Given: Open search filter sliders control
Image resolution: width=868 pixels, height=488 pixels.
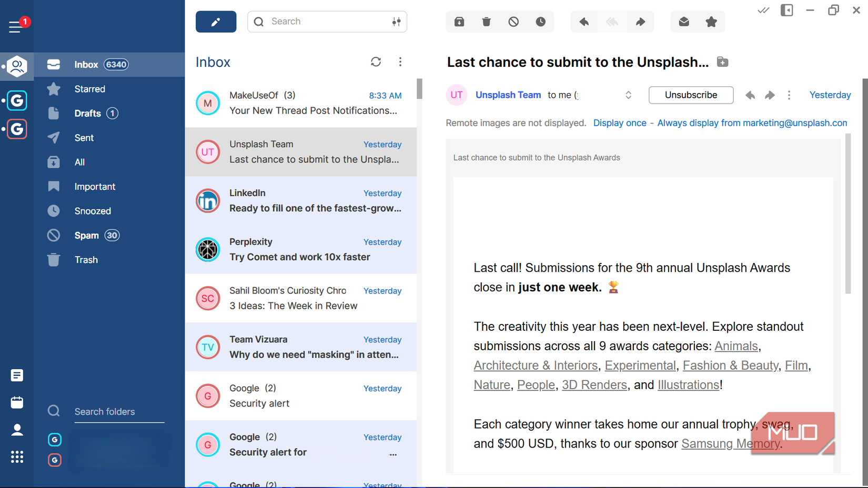Looking at the screenshot, I should (x=397, y=22).
